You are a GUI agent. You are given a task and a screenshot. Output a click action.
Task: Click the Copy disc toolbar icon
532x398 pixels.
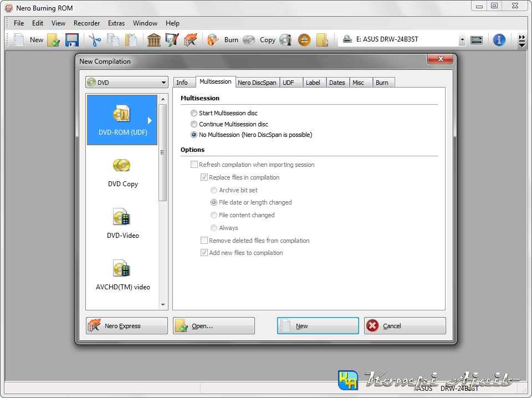click(249, 39)
